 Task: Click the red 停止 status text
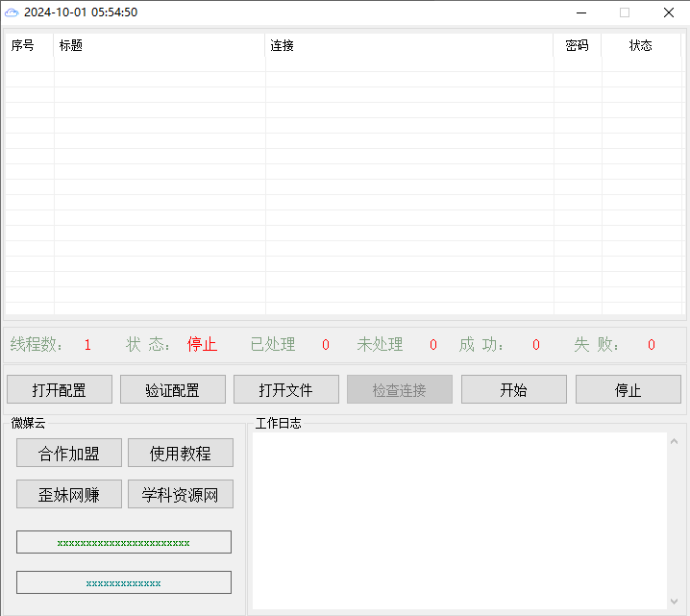point(202,345)
